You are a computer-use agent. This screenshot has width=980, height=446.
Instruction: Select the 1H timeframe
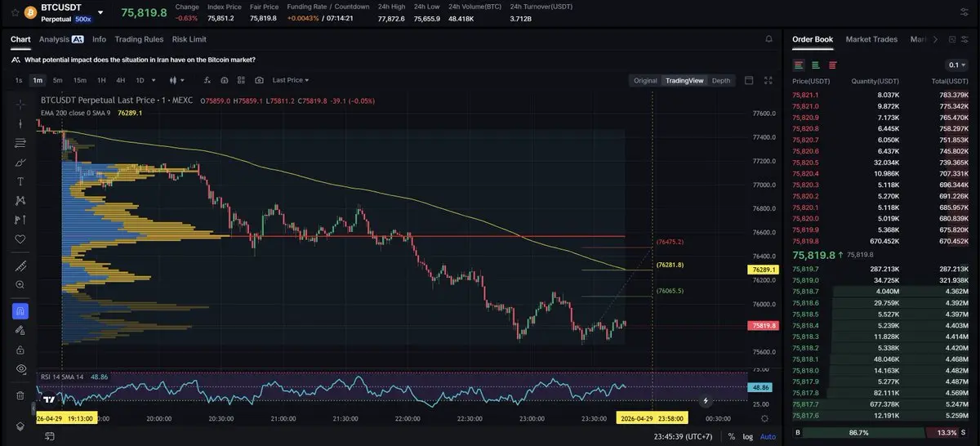point(101,80)
